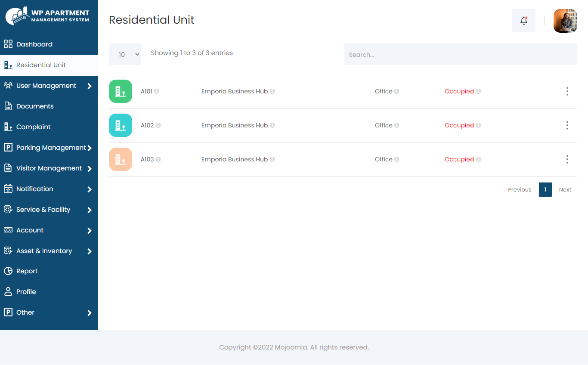Open the Report menu item
The image size is (588, 365).
(49, 271)
